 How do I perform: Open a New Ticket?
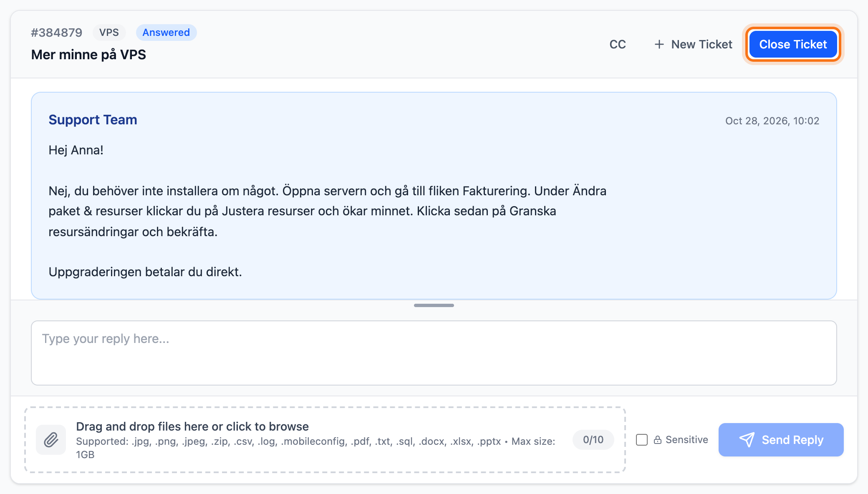(693, 44)
